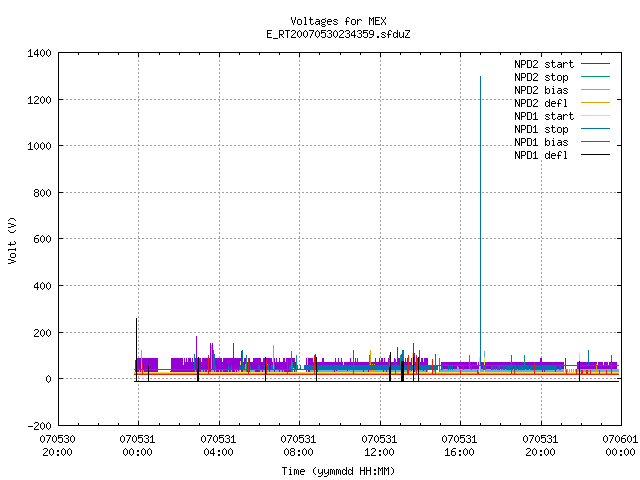Select the file name E_RT20070530234359.sfduZ
This screenshot has height=480, width=640.
[x=338, y=34]
